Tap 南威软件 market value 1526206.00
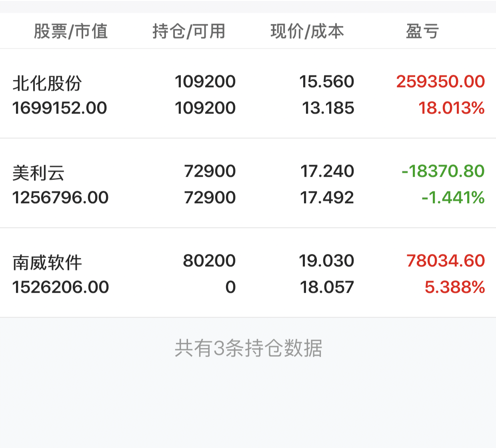Viewport: 496px width, 448px height. click(60, 287)
